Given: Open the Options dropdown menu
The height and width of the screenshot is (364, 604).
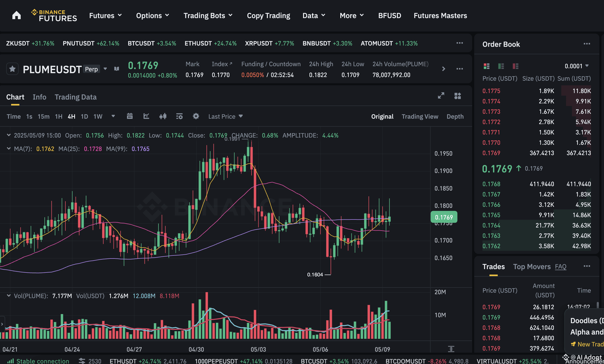Looking at the screenshot, I should coord(153,16).
